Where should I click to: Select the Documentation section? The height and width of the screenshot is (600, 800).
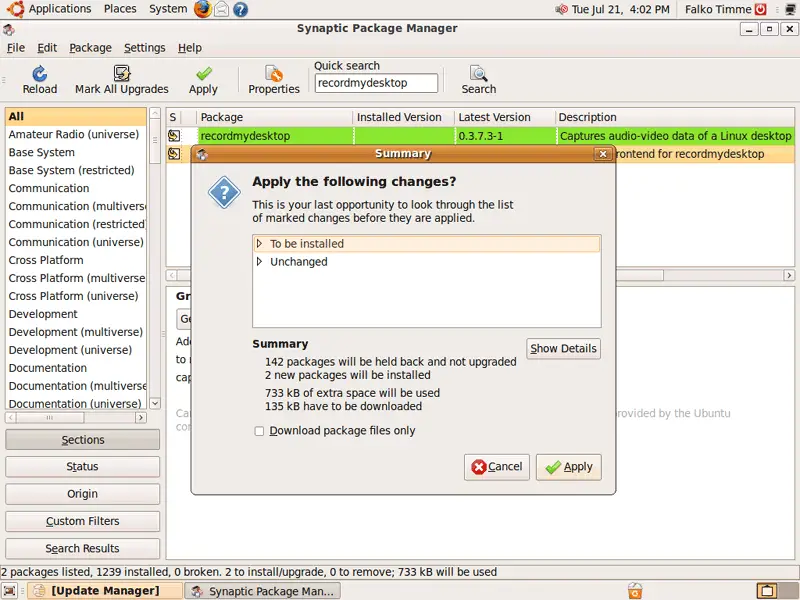click(76, 368)
